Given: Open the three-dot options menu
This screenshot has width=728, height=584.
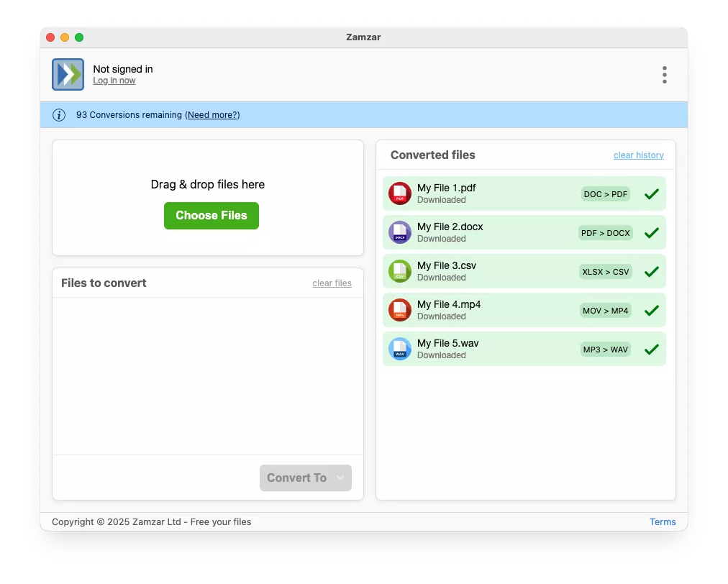Looking at the screenshot, I should 665,75.
